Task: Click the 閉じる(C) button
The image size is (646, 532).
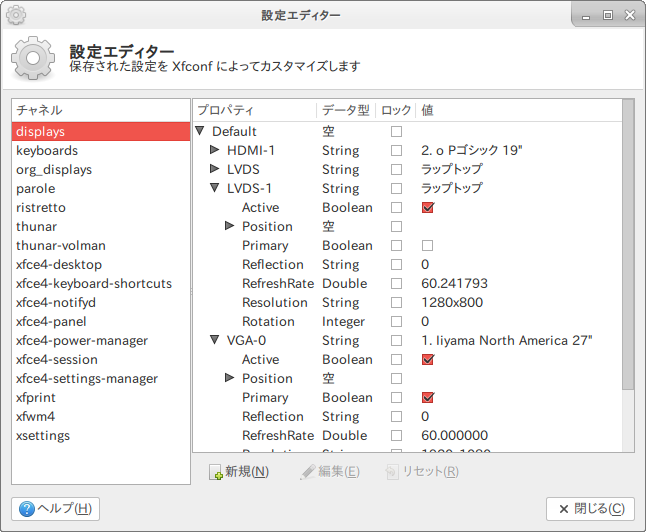Action: [x=590, y=509]
